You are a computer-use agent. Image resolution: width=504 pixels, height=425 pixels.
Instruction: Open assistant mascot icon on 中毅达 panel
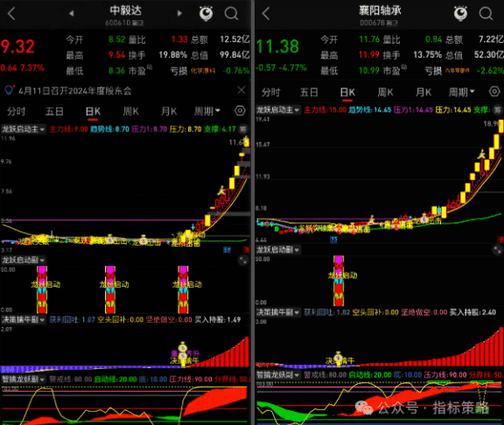tap(206, 13)
